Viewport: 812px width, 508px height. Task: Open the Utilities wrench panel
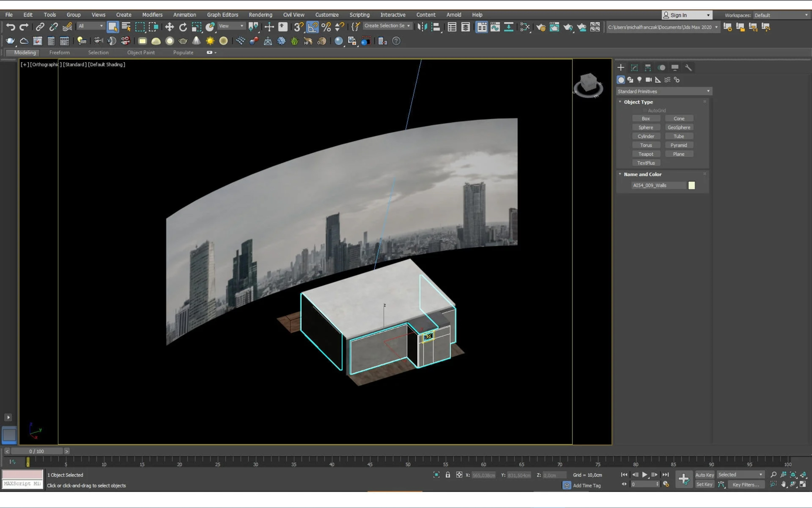(688, 68)
